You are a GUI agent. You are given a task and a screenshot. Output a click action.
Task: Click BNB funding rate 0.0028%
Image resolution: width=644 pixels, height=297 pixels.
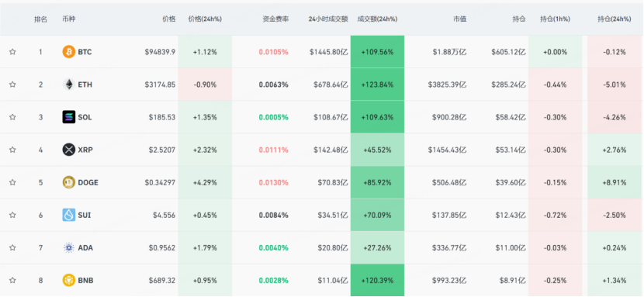(274, 281)
